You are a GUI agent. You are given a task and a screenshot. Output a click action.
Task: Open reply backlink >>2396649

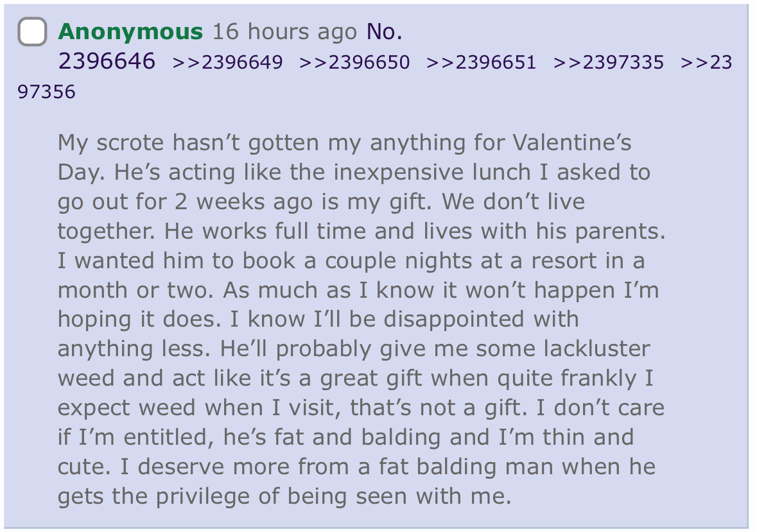227,62
